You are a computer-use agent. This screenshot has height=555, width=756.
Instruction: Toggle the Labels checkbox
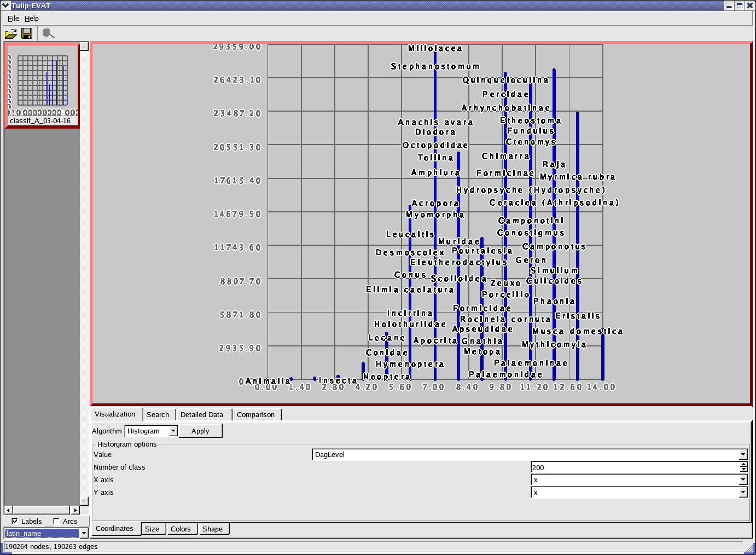pos(15,521)
